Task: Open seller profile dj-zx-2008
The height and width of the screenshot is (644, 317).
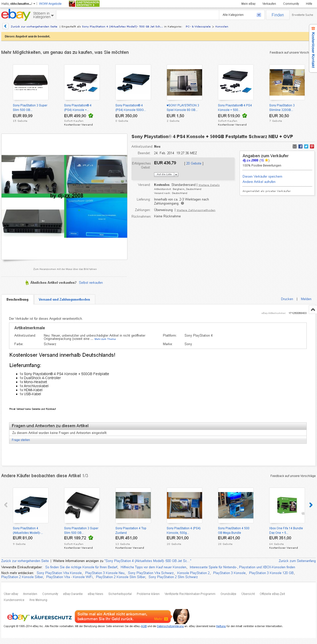Action: click(x=250, y=160)
